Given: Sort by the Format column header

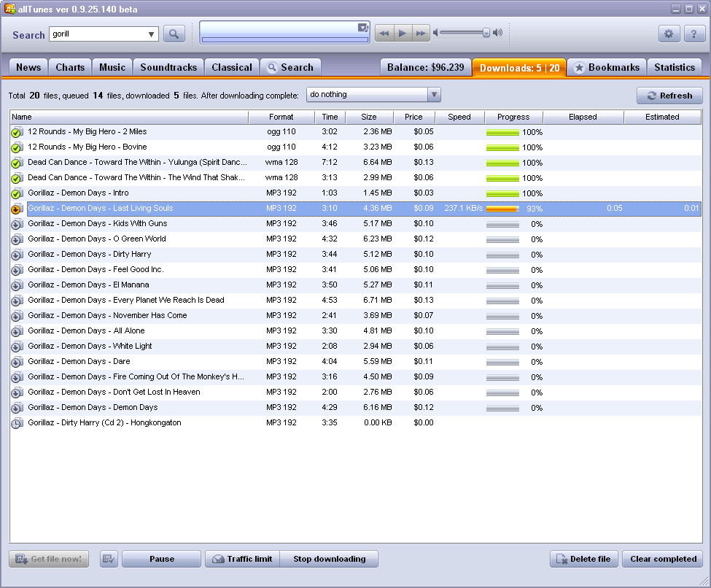Looking at the screenshot, I should pos(281,117).
